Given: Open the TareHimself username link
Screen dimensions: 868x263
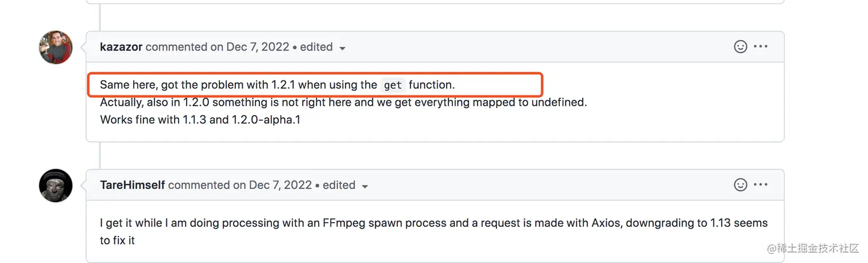Looking at the screenshot, I should tap(132, 185).
